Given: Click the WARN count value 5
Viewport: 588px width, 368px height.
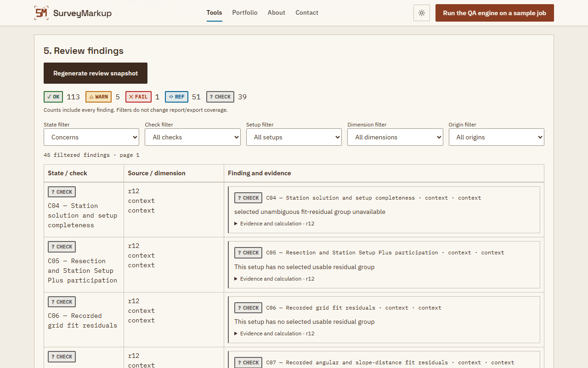Looking at the screenshot, I should 118,97.
